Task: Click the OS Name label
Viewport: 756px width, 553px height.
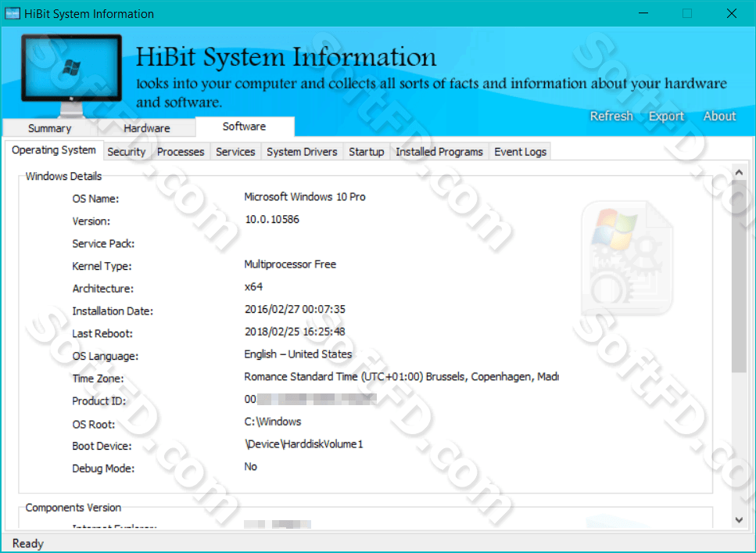Action: [95, 199]
